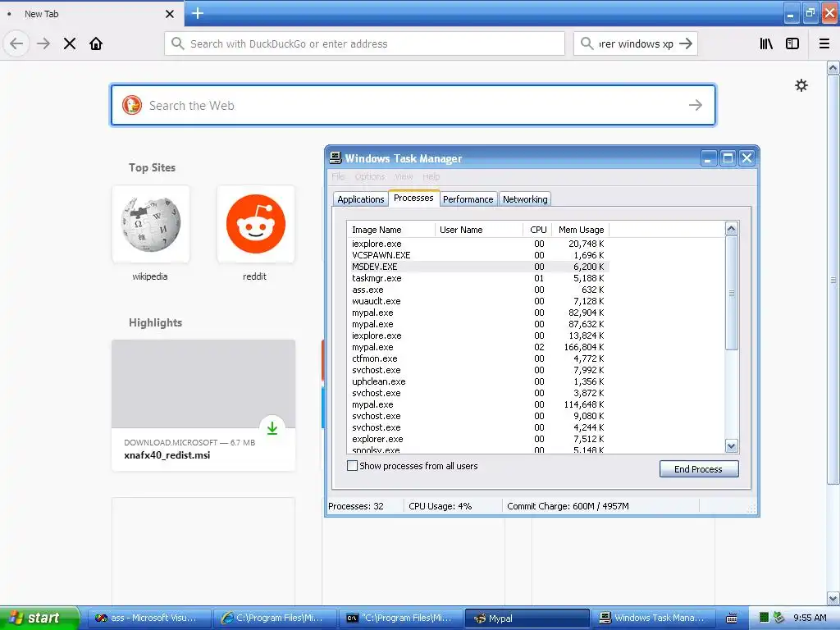Click on-screen keyboard tray icon

coord(731,619)
